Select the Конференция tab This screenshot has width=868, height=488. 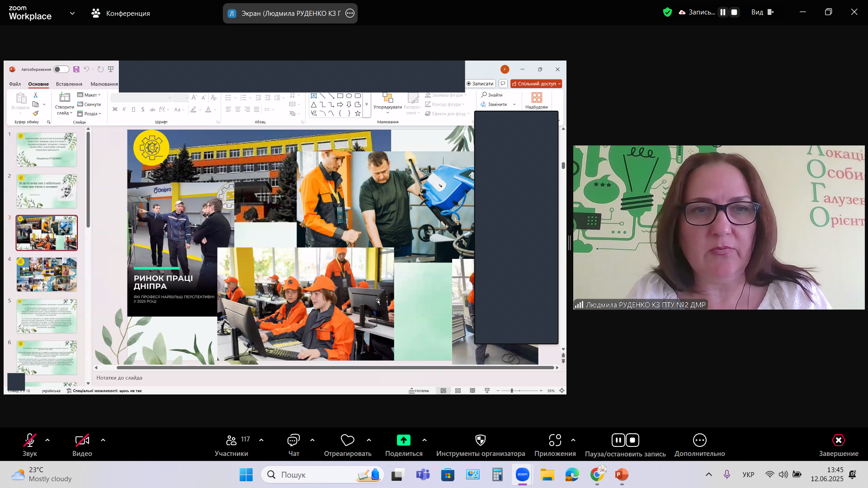coord(121,13)
